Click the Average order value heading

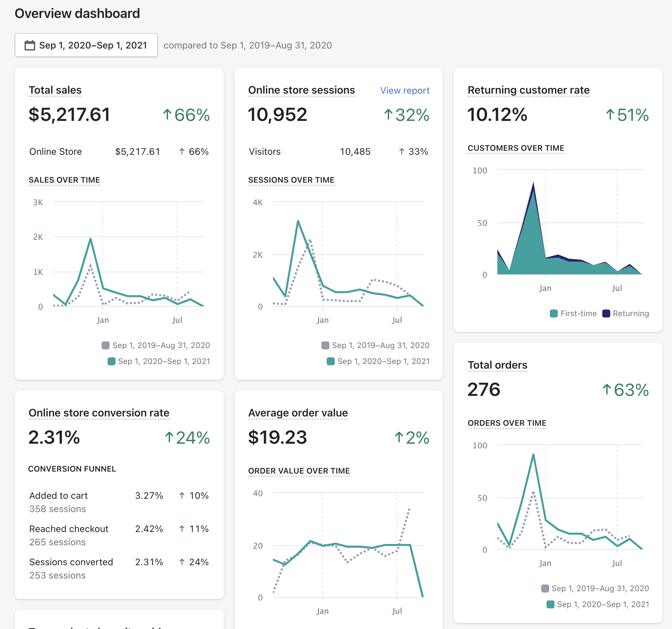(297, 412)
